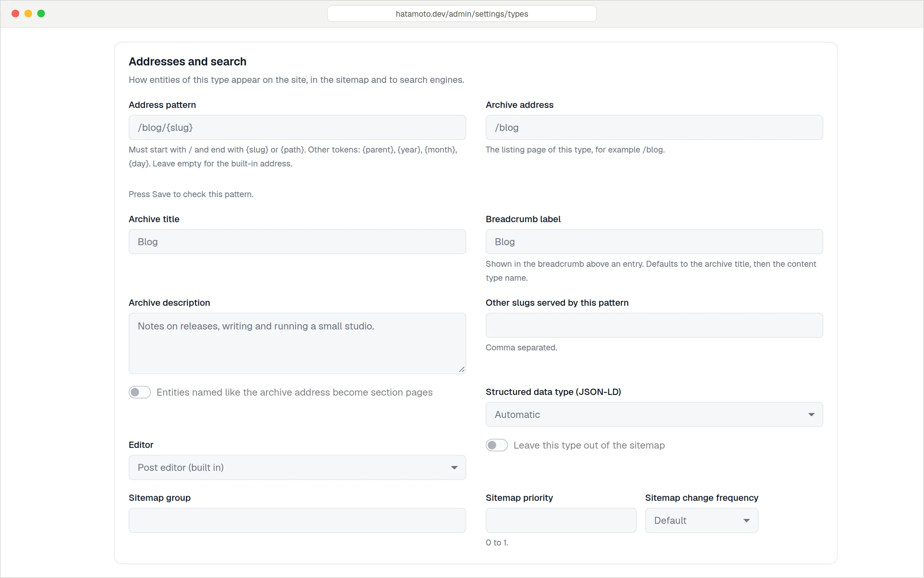Enable Leave this type out of sitemap
The height and width of the screenshot is (578, 924).
(496, 445)
